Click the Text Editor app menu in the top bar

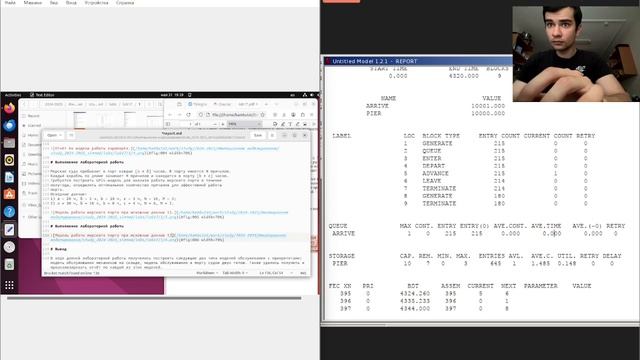click(x=42, y=95)
